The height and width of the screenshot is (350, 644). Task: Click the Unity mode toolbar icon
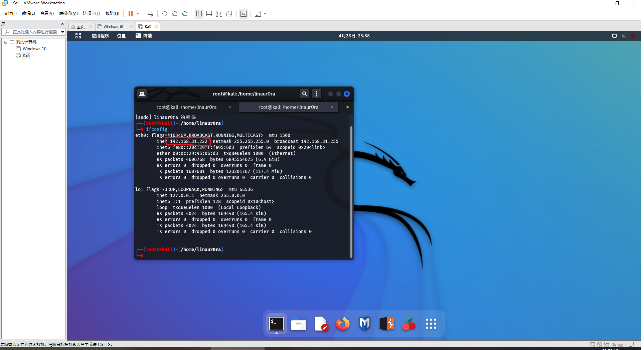pyautogui.click(x=229, y=14)
